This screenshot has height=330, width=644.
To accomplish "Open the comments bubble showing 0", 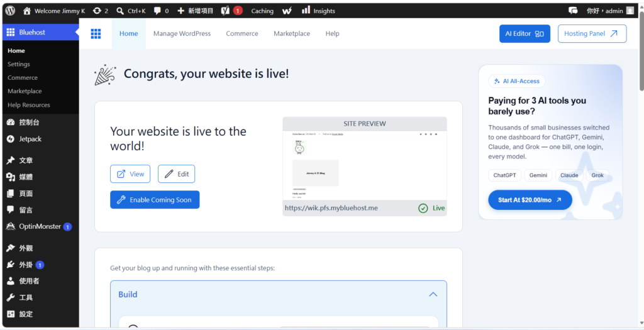I will [x=161, y=11].
